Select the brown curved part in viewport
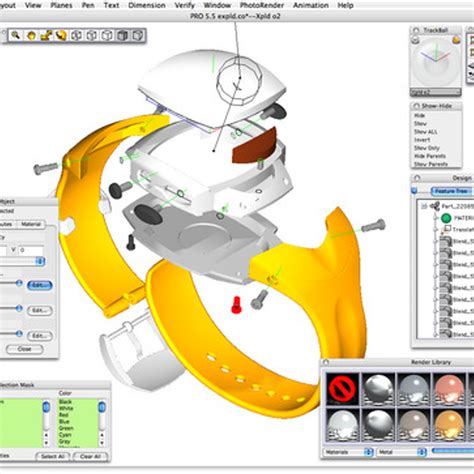The height and width of the screenshot is (474, 474). 254,145
